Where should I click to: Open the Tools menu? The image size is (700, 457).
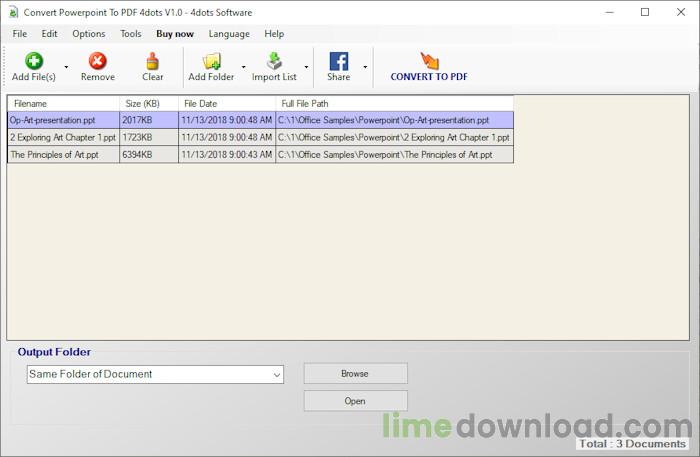point(131,34)
